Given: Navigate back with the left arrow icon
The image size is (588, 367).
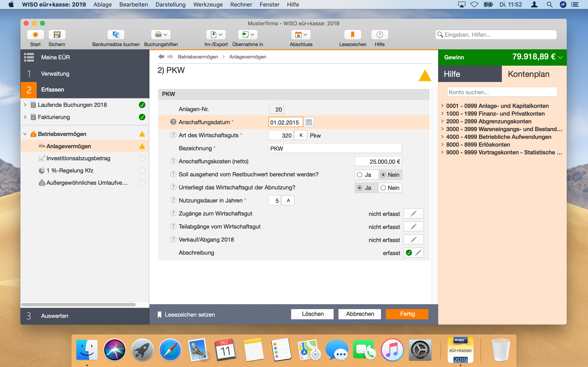Looking at the screenshot, I should 161,56.
